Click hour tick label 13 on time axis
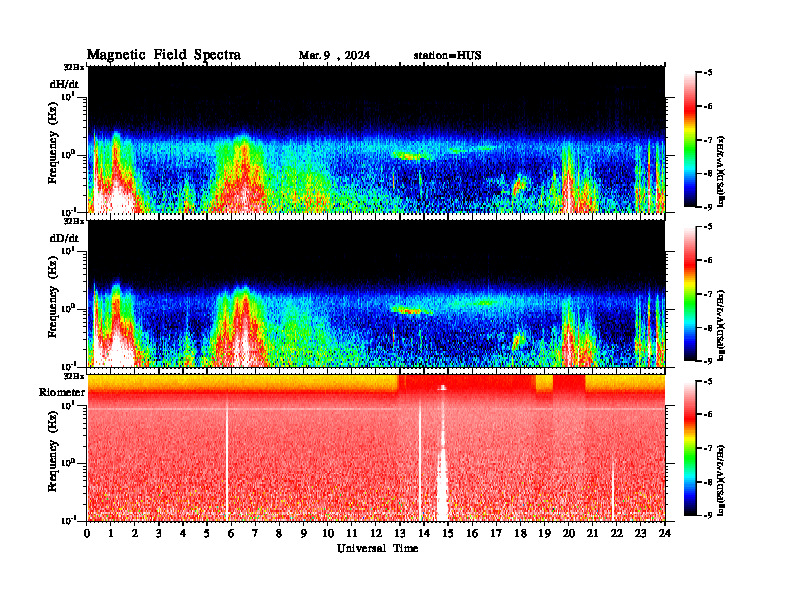 (x=400, y=533)
